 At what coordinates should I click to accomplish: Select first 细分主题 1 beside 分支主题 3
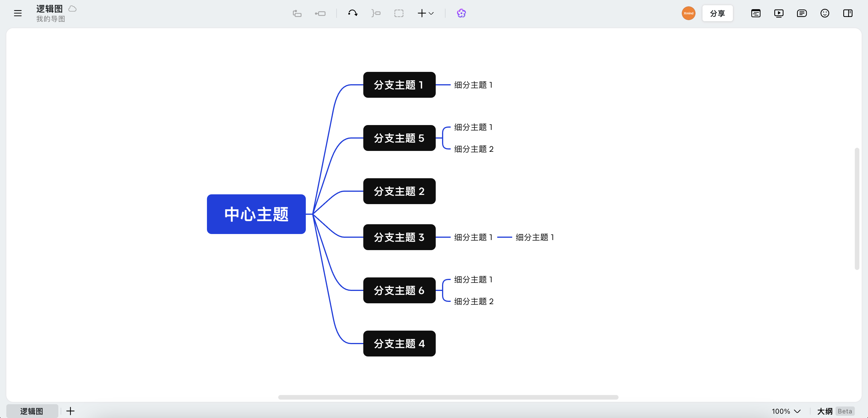tap(473, 237)
